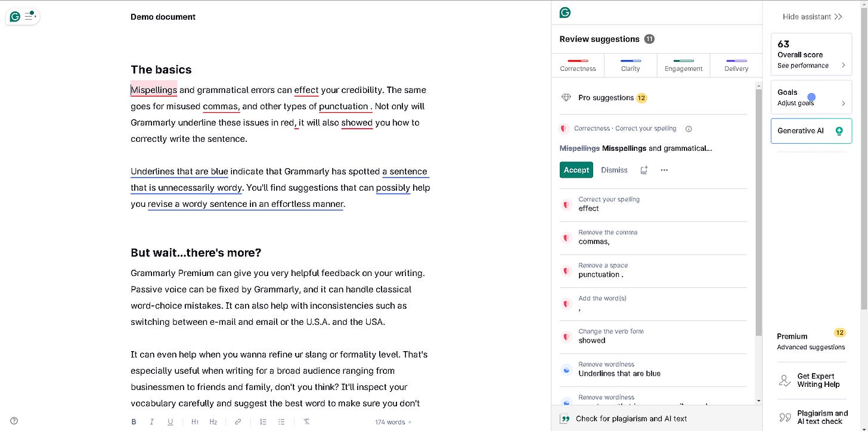Viewport: 868px width, 431px height.
Task: Create a numbered list
Action: tap(263, 421)
